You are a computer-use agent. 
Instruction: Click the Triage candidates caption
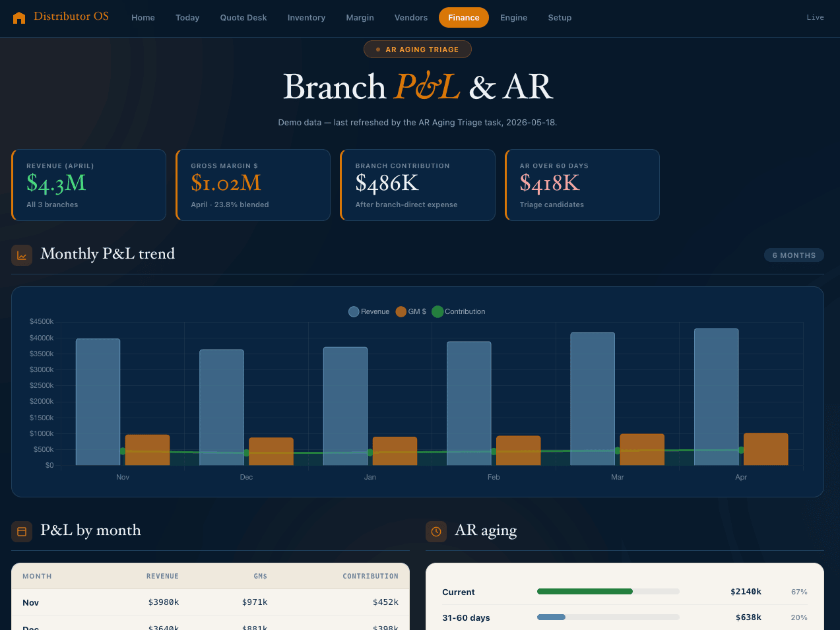[x=552, y=205]
